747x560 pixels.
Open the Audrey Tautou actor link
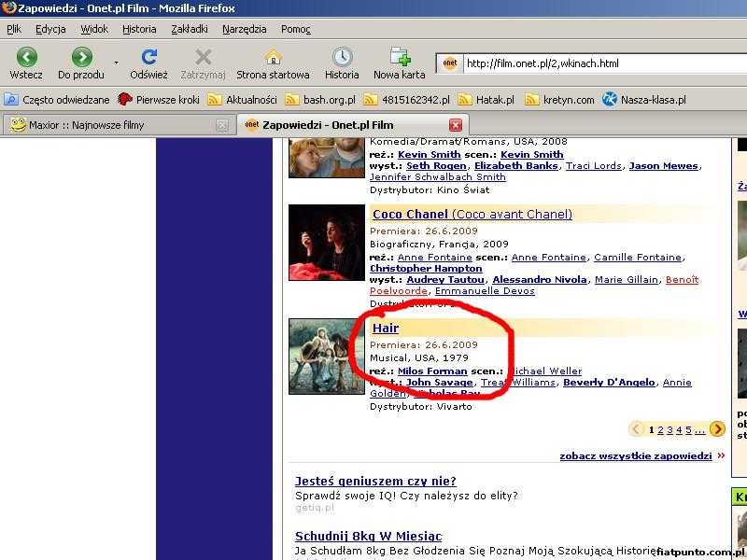tap(445, 280)
